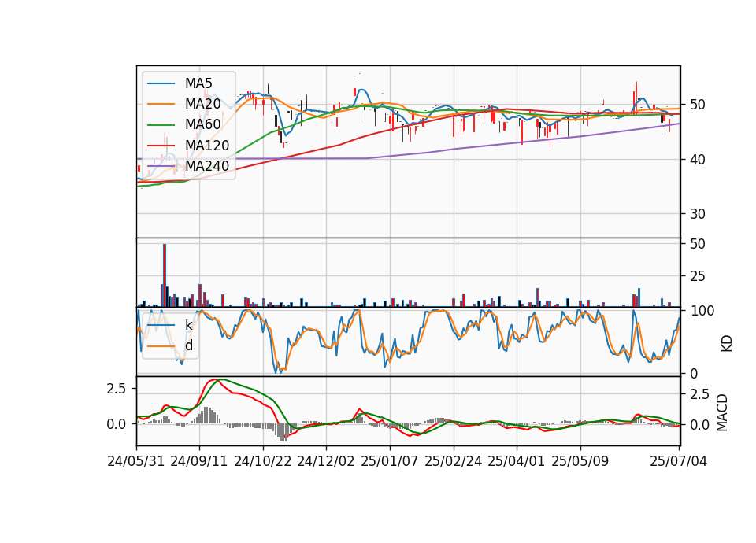Click the green MA60 legend line sample
This screenshot has width=756, height=543.
pos(161,125)
